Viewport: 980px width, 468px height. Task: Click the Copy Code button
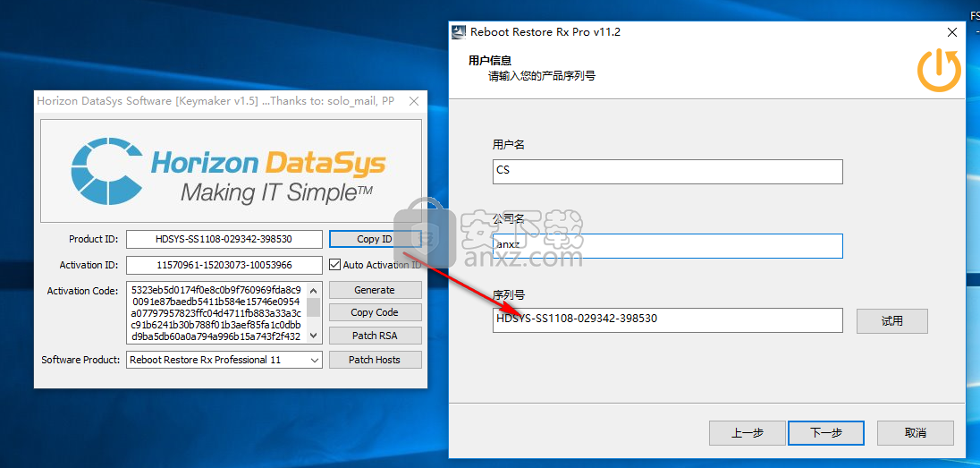coord(375,312)
